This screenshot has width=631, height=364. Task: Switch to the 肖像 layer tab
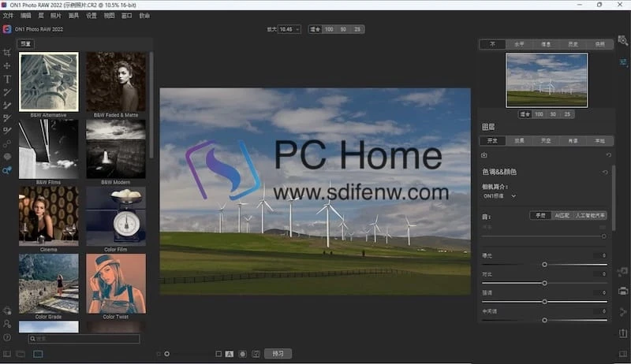(x=573, y=140)
